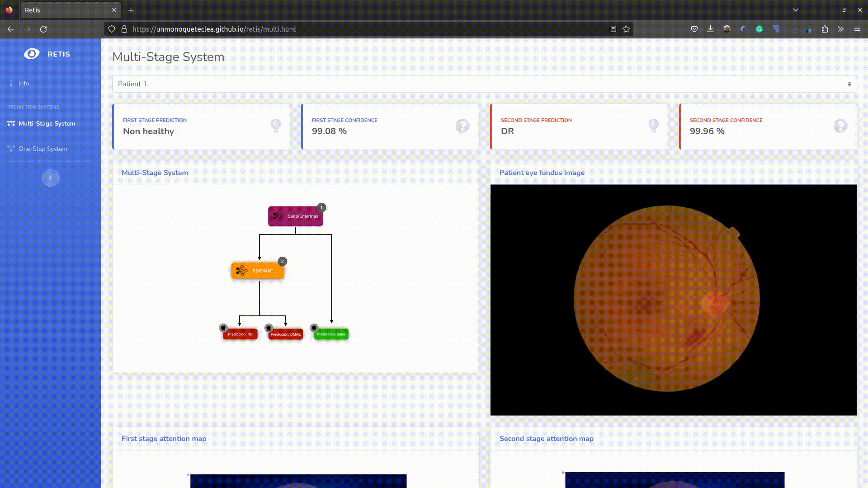Bookmark page with the star icon
This screenshot has width=868, height=488.
tap(626, 29)
